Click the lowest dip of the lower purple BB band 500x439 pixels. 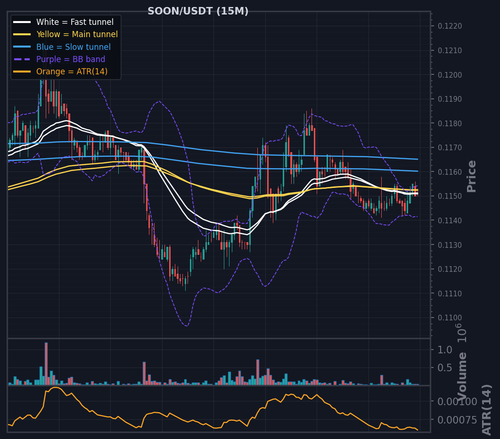186,325
